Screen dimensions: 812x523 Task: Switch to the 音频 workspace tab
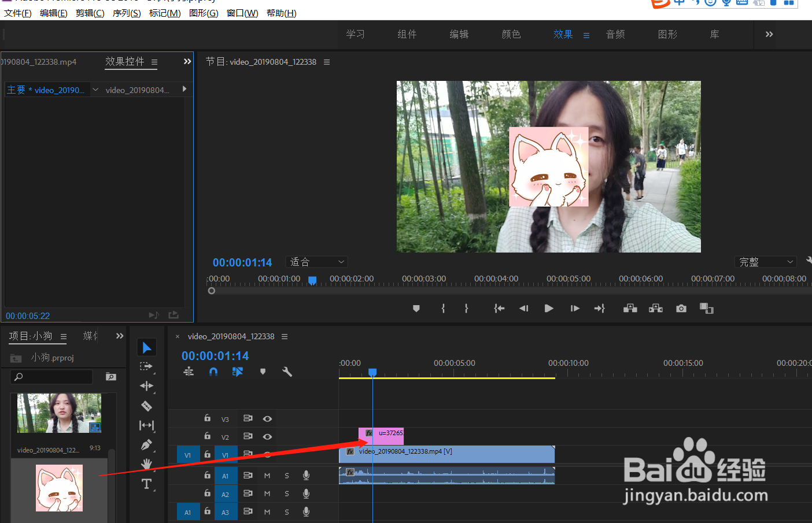pos(615,34)
